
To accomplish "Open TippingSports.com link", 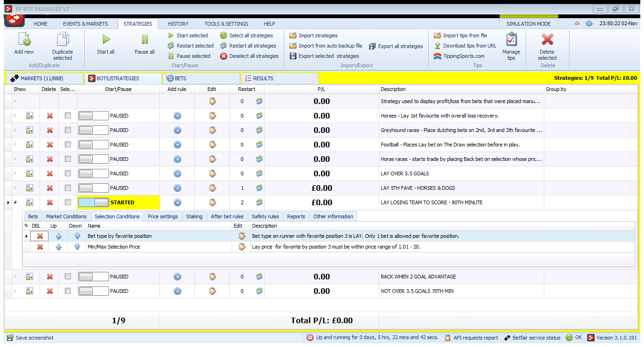I will coord(459,56).
